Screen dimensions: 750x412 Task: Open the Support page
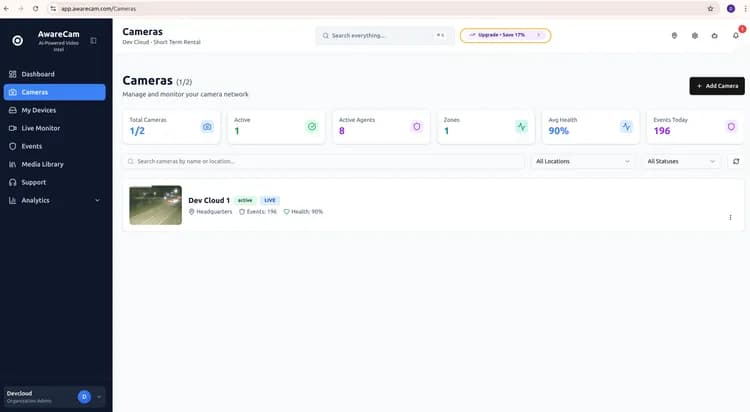[55, 182]
